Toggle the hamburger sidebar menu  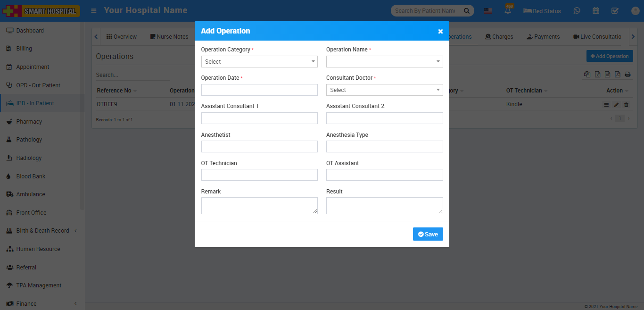pos(94,10)
